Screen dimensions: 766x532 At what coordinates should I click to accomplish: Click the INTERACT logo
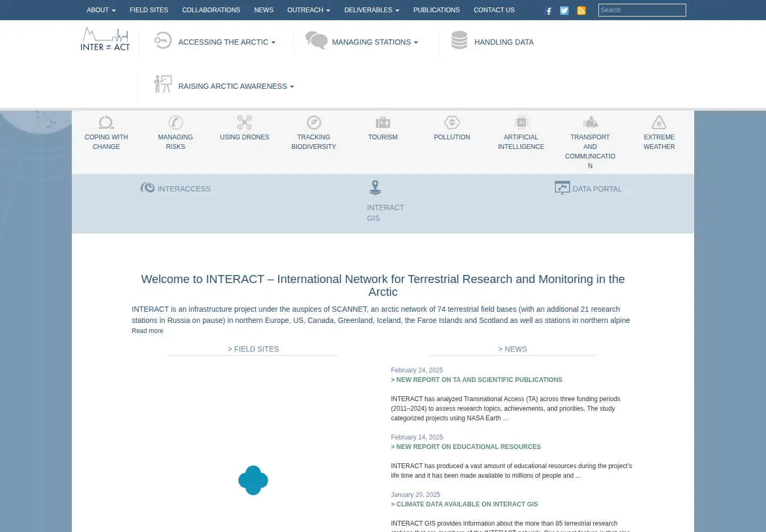[105, 39]
